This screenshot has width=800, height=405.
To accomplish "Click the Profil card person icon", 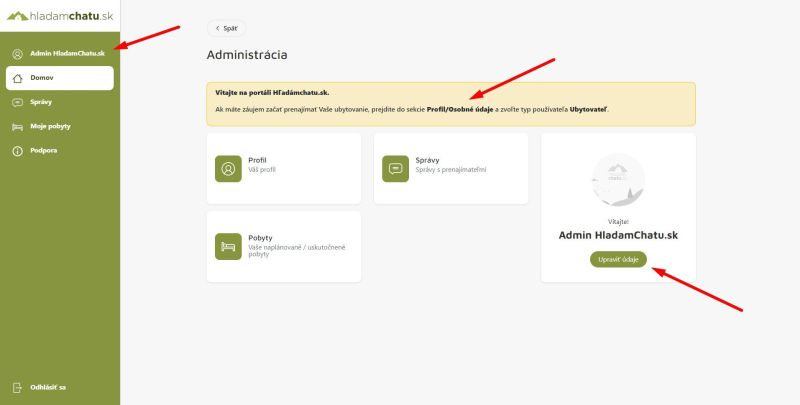I will point(228,169).
